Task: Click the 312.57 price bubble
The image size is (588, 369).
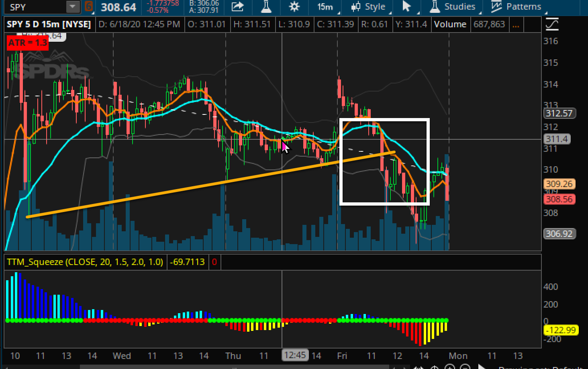Action: pyautogui.click(x=559, y=113)
